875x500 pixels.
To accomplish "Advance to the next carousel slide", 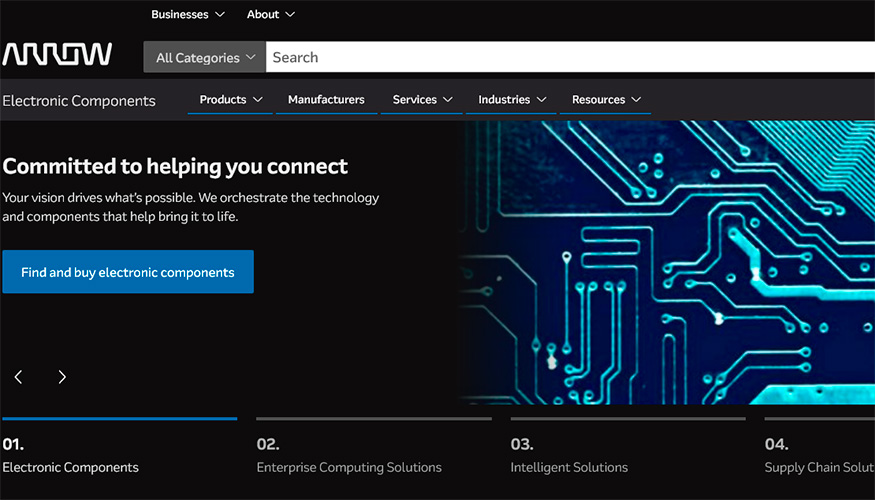I will click(62, 377).
